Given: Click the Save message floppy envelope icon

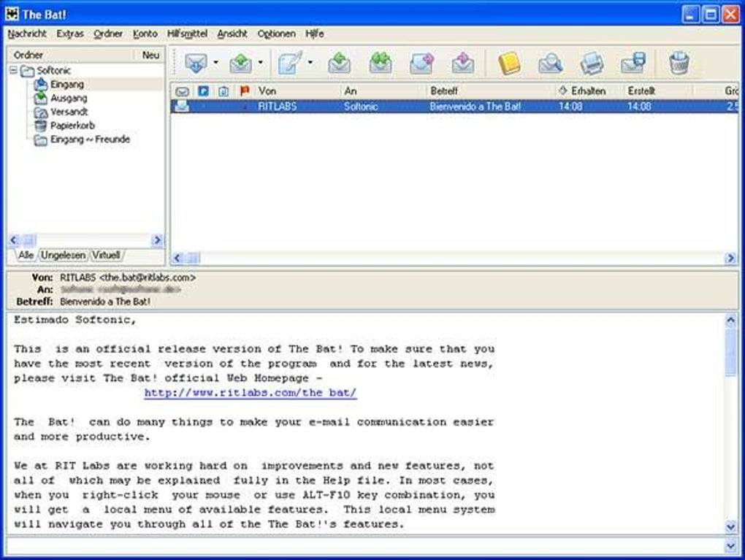Looking at the screenshot, I should 633,64.
